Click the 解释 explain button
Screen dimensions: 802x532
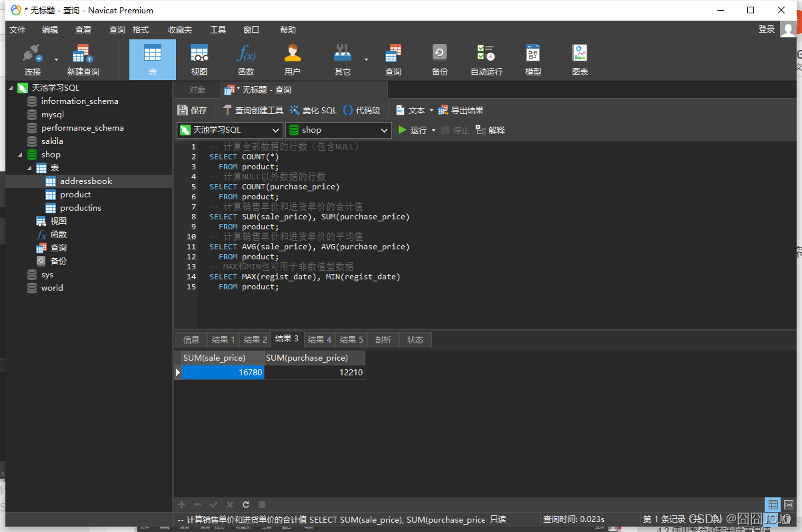(x=490, y=131)
